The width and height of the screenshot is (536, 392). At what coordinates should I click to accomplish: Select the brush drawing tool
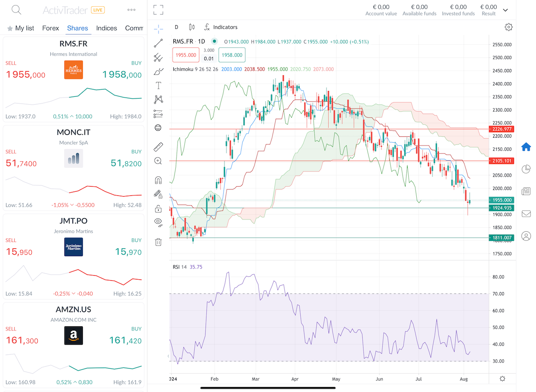(158, 71)
